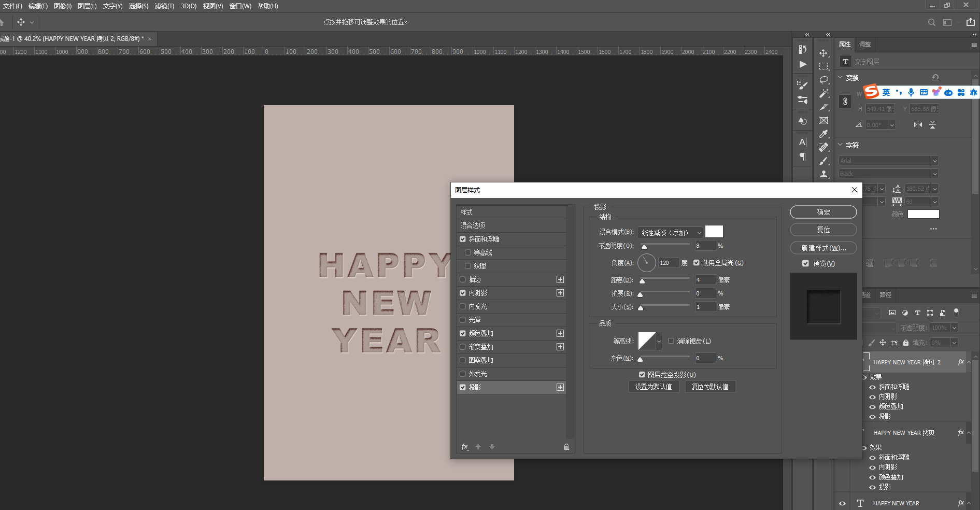
Task: Click the trash icon in the layer style dialog
Action: point(566,447)
